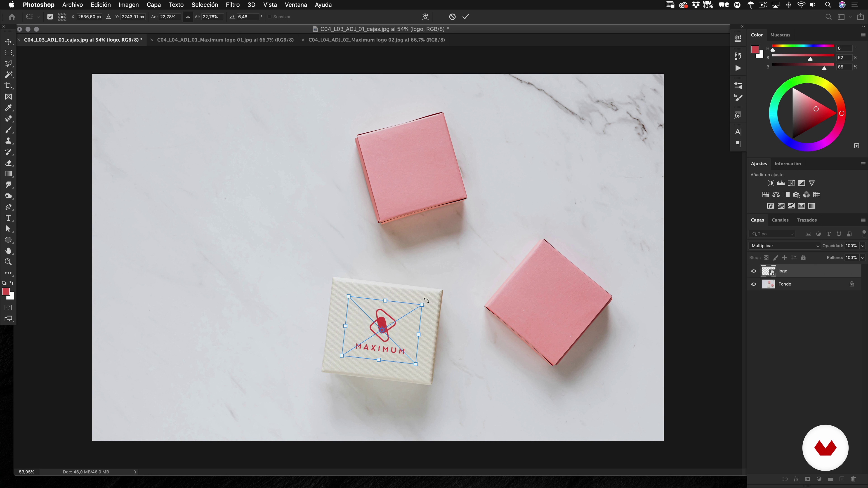Add a Levels adjustment
This screenshot has height=488, width=868.
pyautogui.click(x=781, y=183)
